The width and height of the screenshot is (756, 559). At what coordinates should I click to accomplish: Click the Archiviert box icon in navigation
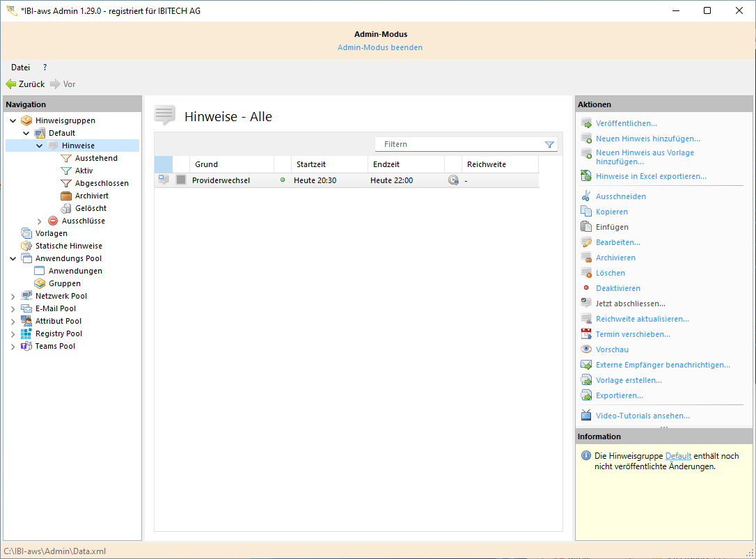pos(66,196)
